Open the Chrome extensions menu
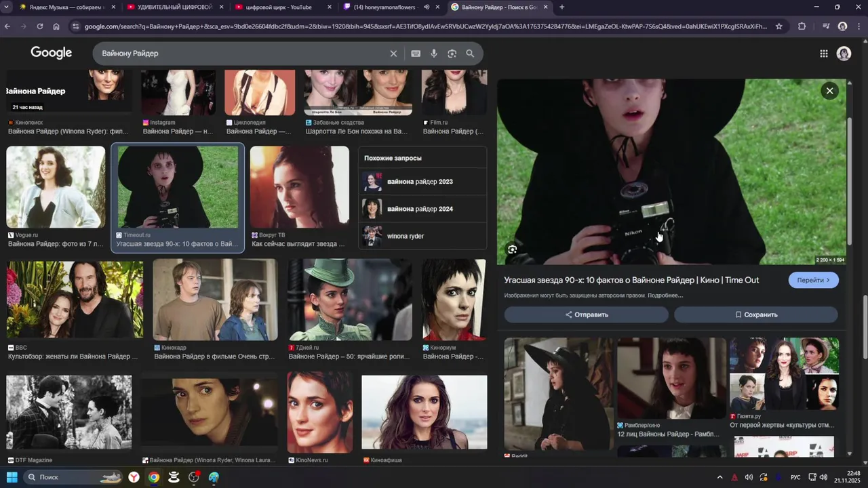The width and height of the screenshot is (868, 488). pos(802,26)
